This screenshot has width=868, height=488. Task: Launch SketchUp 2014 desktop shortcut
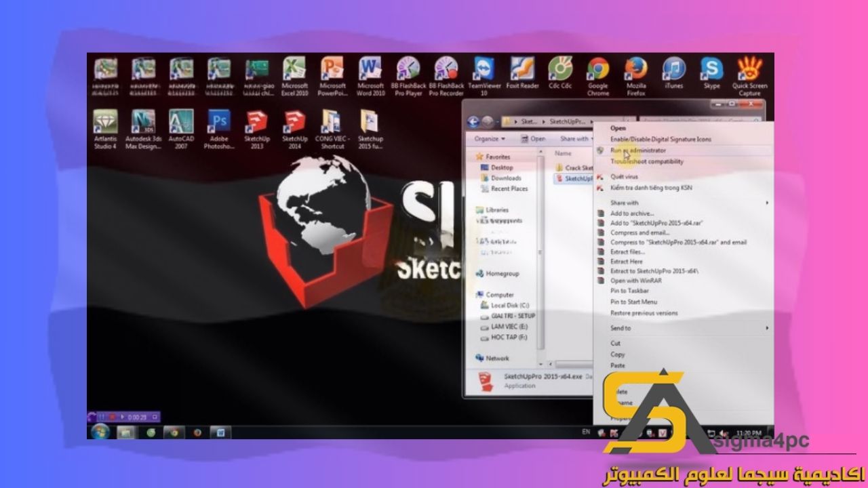pyautogui.click(x=295, y=129)
